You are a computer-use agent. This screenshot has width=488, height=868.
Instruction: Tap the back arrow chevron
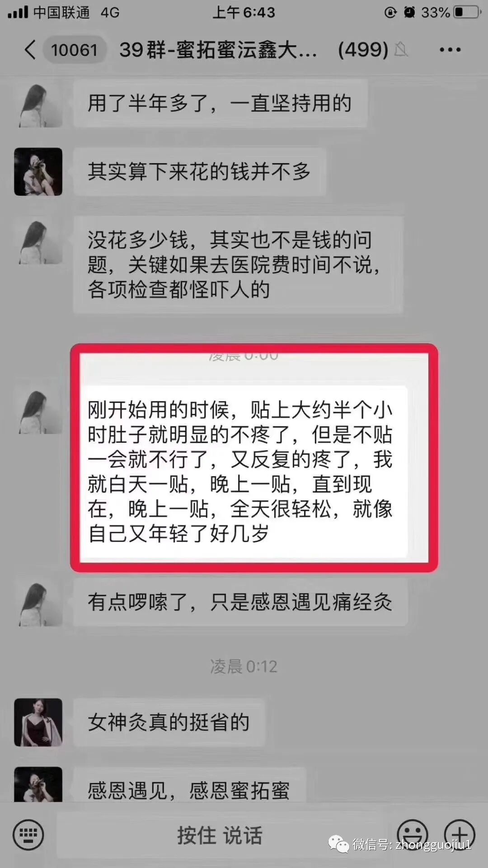[30, 50]
